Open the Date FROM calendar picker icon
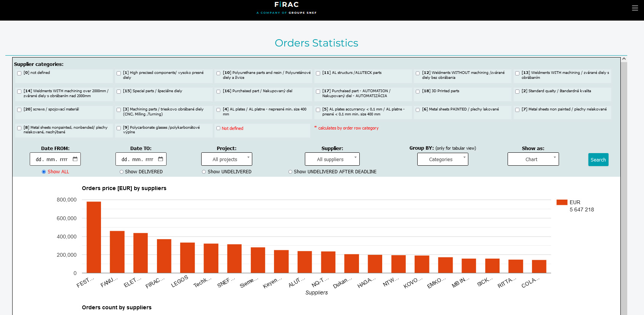Viewport: 644px width, 315px height. 75,159
